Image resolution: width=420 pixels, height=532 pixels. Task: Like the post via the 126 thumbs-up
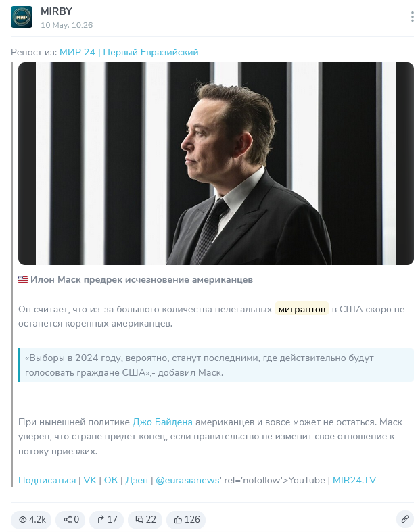coord(187,520)
